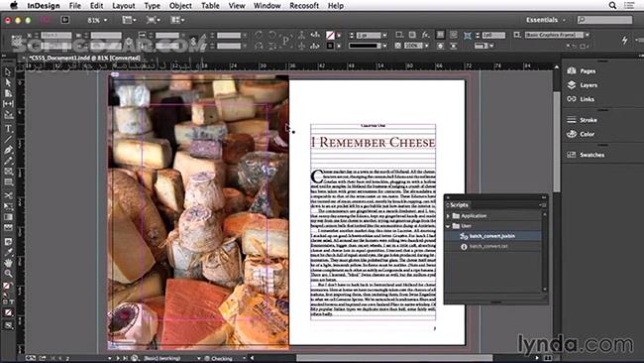Toggle the screen mode button in toolbox
Image resolution: width=644 pixels, height=363 pixels.
[x=8, y=325]
